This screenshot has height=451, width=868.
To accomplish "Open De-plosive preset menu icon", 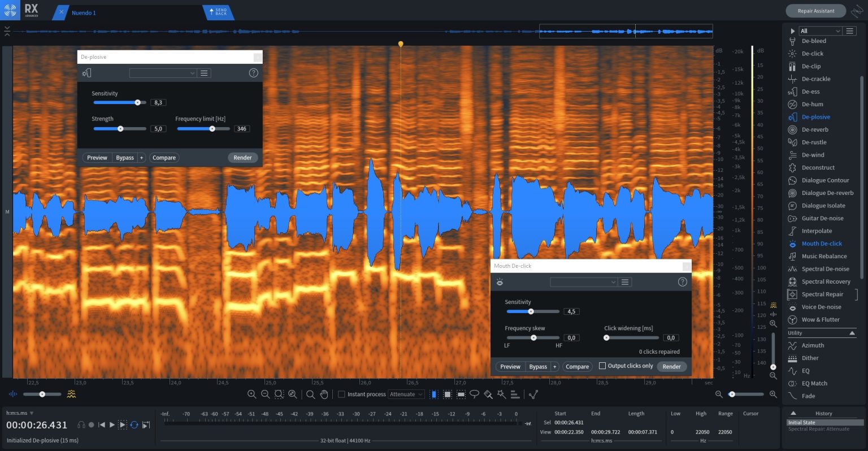I will click(204, 73).
